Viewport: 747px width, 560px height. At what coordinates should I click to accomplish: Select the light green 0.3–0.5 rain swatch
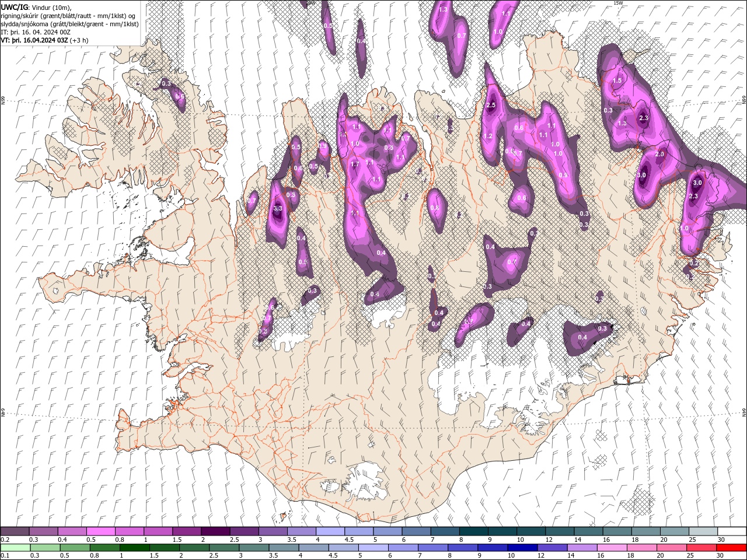coord(46,547)
